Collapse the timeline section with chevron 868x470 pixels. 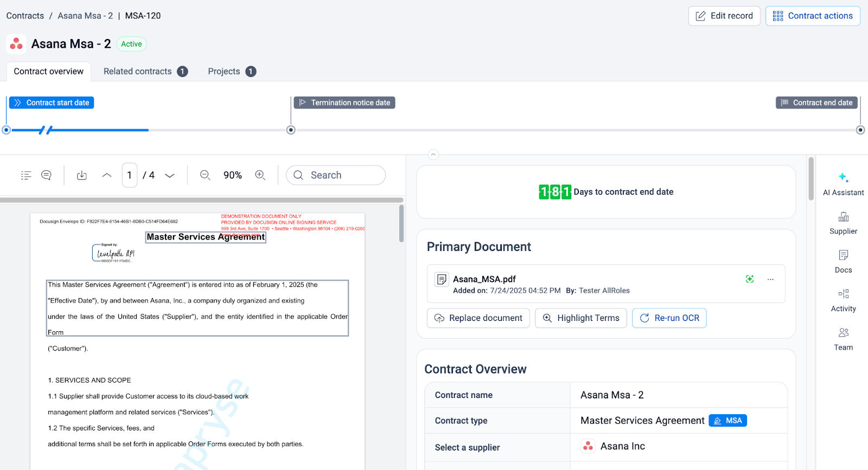433,154
